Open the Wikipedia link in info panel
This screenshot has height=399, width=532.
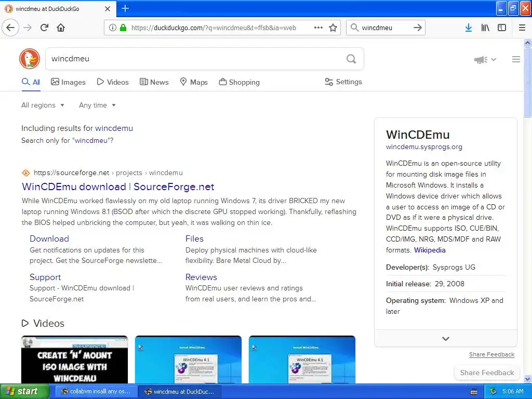(x=430, y=250)
